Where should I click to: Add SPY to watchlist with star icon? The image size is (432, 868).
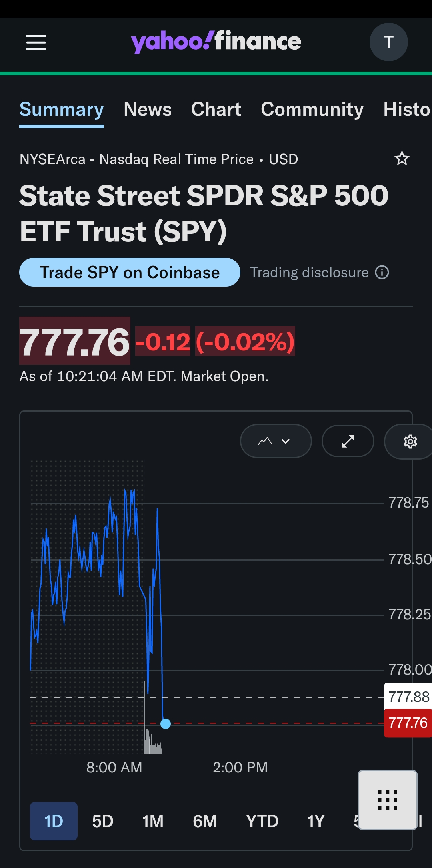[x=402, y=159]
